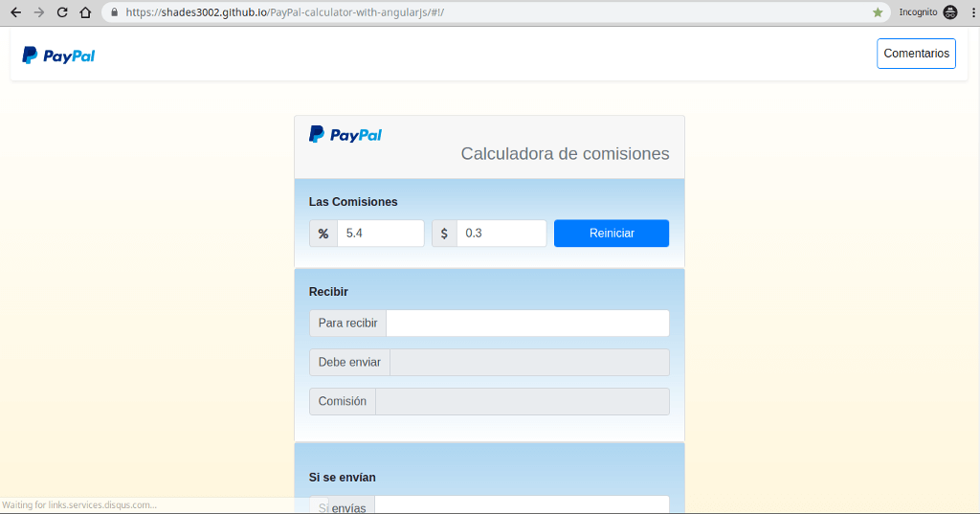The height and width of the screenshot is (514, 980).
Task: Click the 'Para recibir' label
Action: click(x=348, y=324)
